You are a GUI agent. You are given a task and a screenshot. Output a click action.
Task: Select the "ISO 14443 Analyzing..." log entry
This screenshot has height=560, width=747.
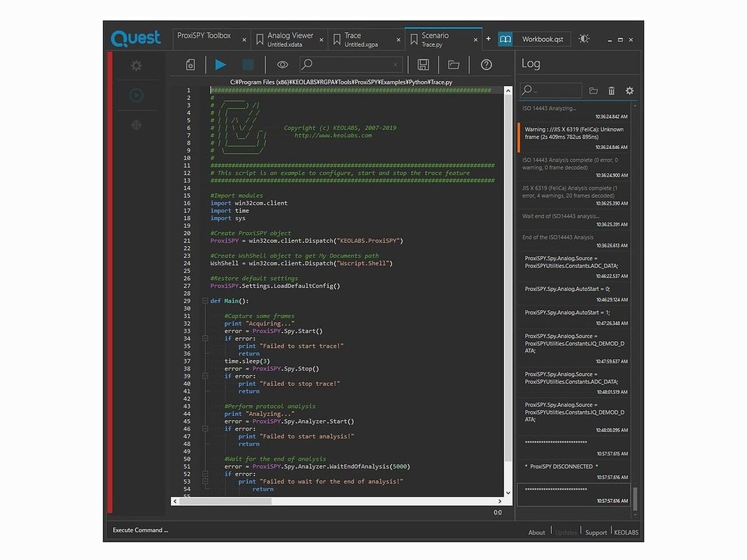574,112
